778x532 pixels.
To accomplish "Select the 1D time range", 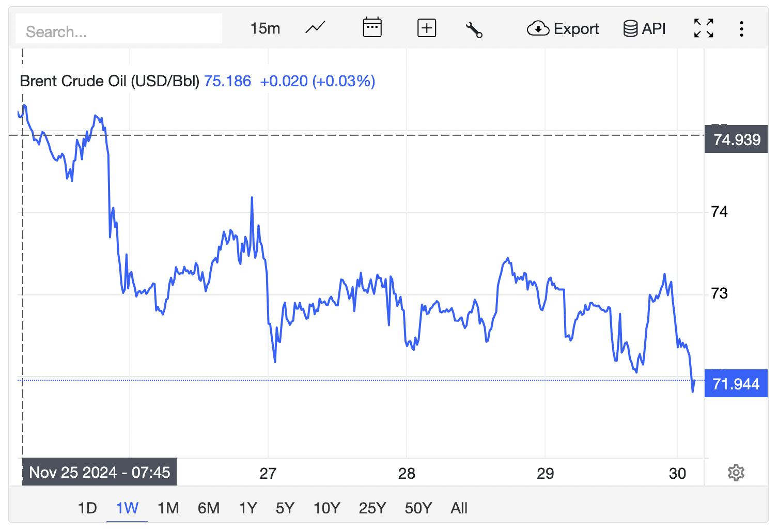I will point(87,508).
